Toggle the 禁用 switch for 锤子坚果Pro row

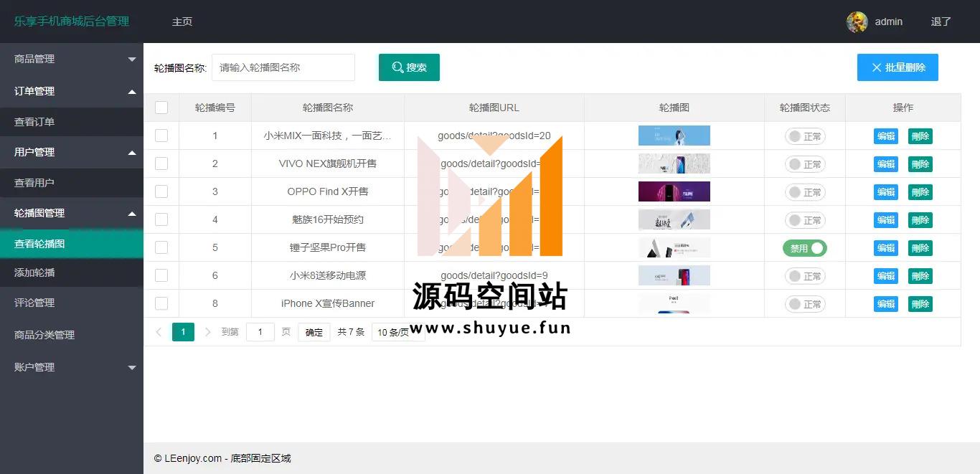pyautogui.click(x=805, y=248)
